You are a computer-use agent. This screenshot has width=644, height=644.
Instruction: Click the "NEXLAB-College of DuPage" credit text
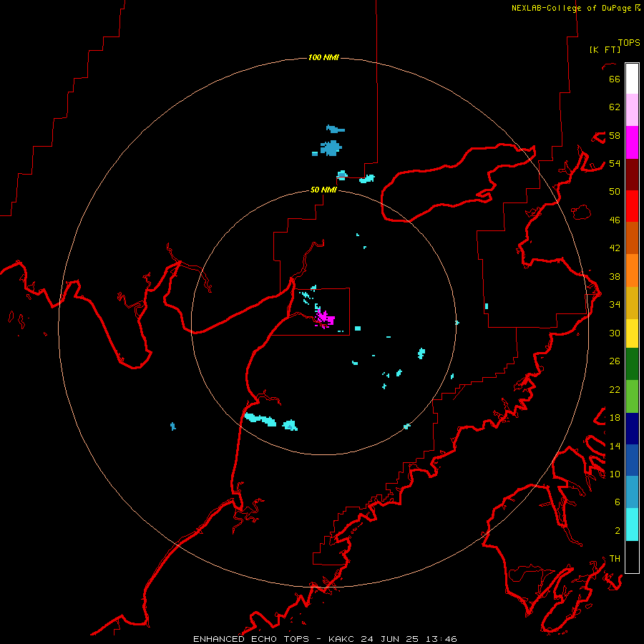tap(573, 8)
